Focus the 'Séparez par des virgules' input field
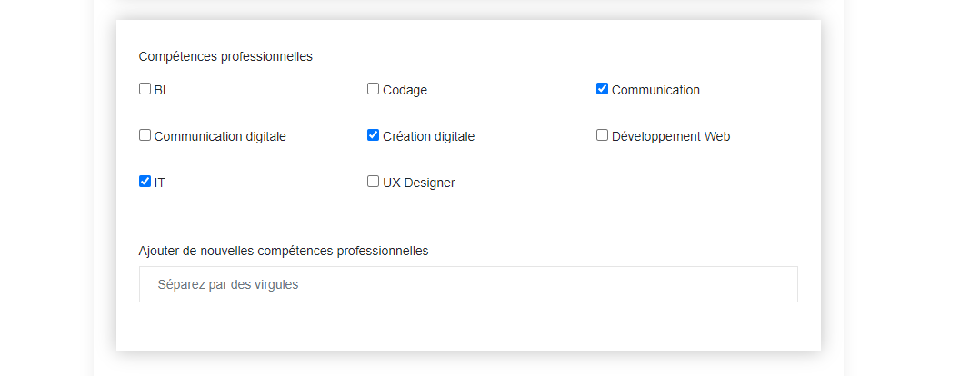Image resolution: width=980 pixels, height=376 pixels. (x=468, y=284)
